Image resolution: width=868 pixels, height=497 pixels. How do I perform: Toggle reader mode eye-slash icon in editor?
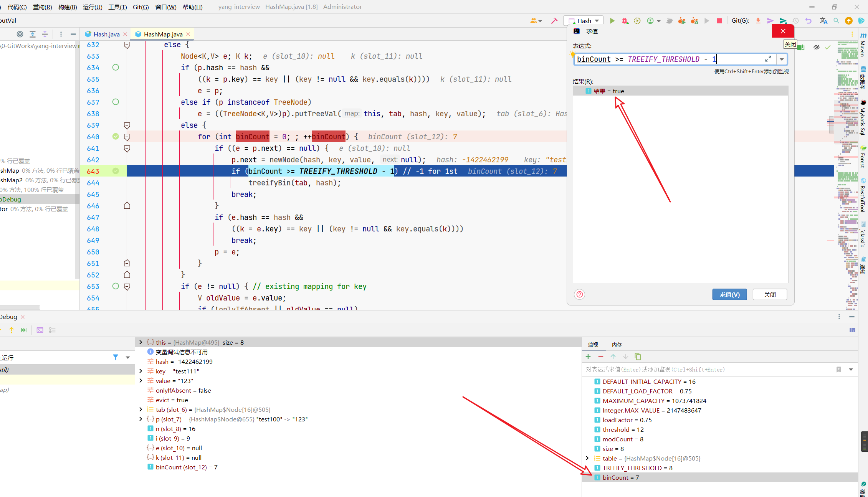[x=817, y=47]
